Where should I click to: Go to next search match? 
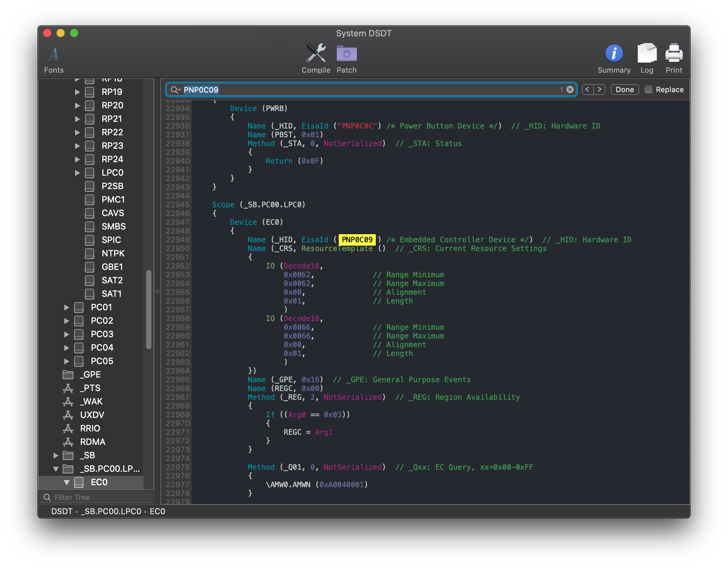[x=599, y=90]
